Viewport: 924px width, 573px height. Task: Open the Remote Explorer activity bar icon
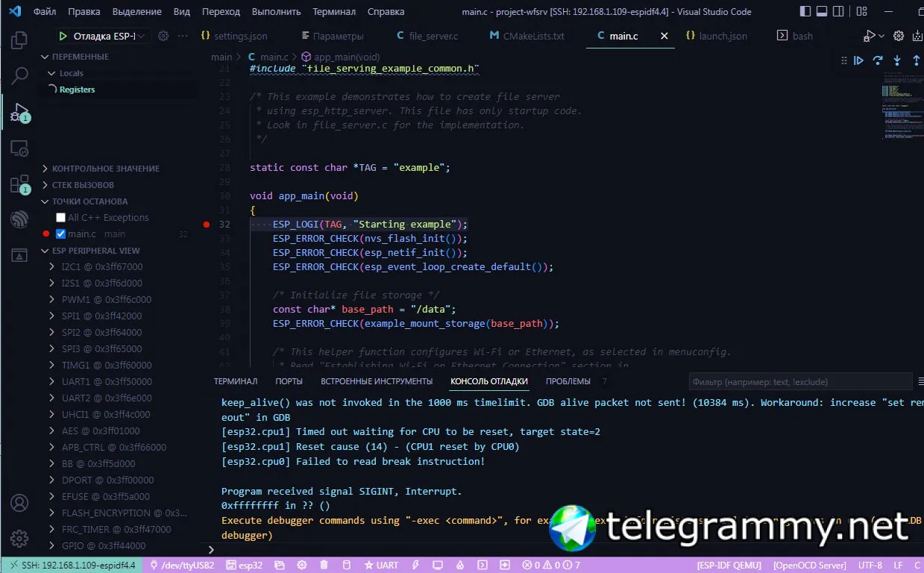pyautogui.click(x=19, y=148)
